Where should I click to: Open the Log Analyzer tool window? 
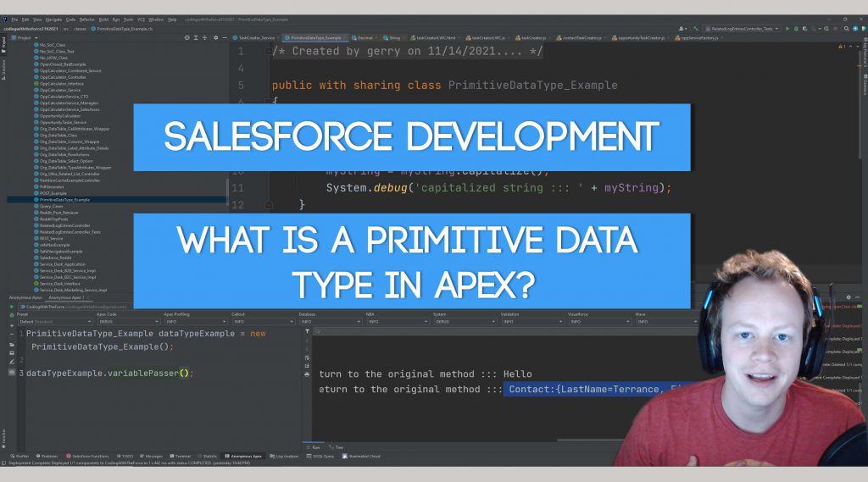(284, 457)
